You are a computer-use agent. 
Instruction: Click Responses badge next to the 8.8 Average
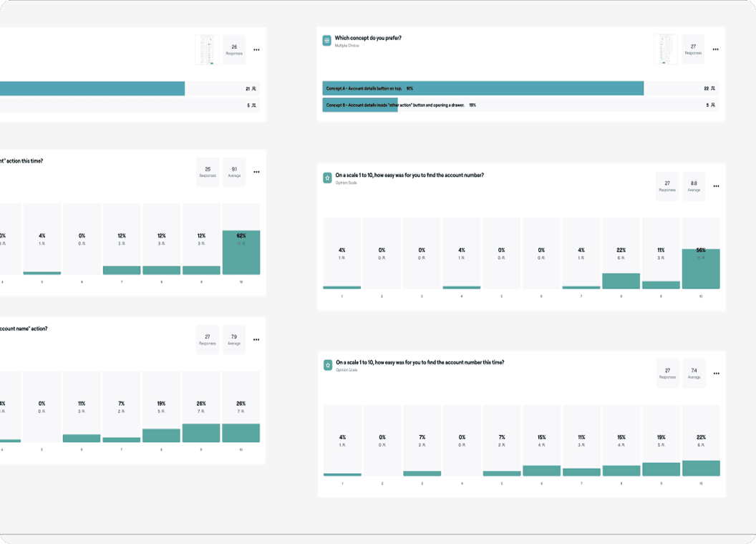667,186
